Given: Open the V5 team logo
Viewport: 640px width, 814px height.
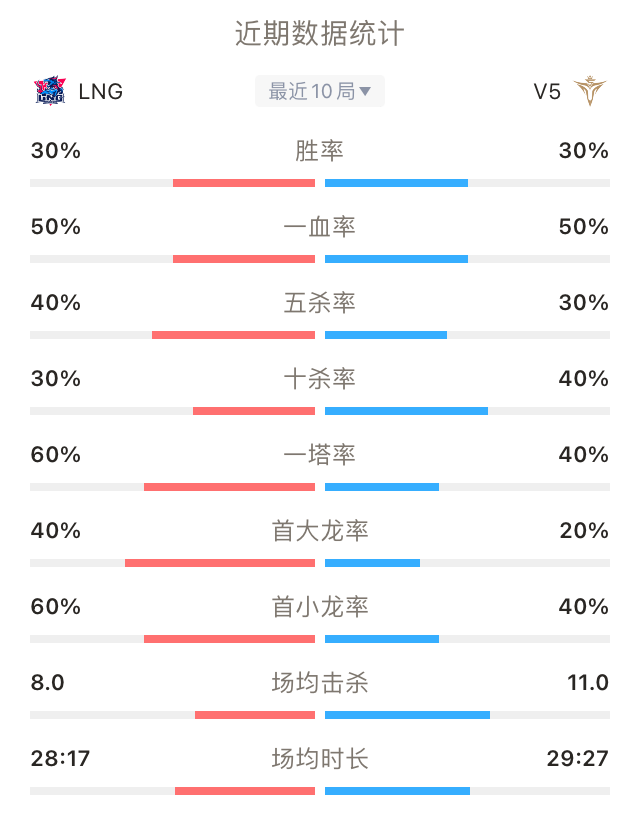Looking at the screenshot, I should pyautogui.click(x=590, y=91).
